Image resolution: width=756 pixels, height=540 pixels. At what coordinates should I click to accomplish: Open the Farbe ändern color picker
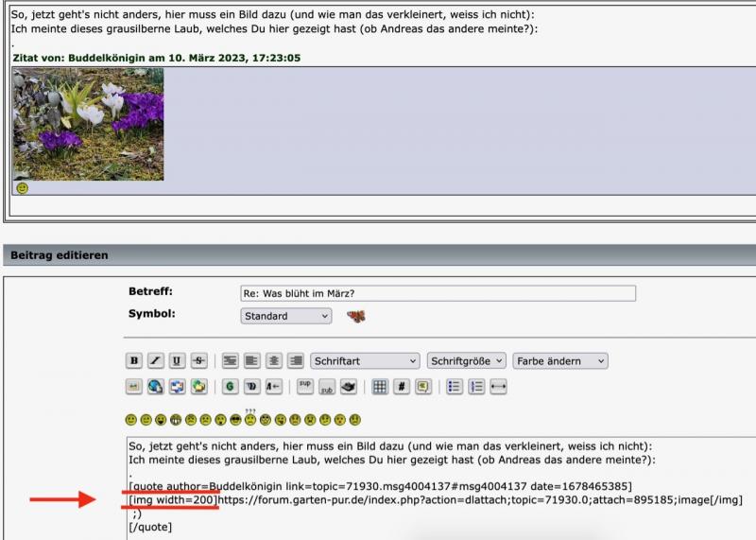pyautogui.click(x=560, y=360)
